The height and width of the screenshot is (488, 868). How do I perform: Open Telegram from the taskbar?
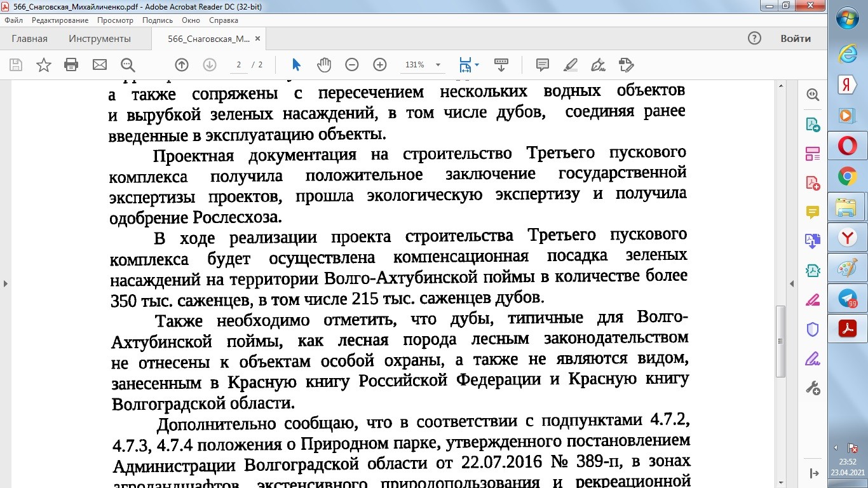[848, 299]
